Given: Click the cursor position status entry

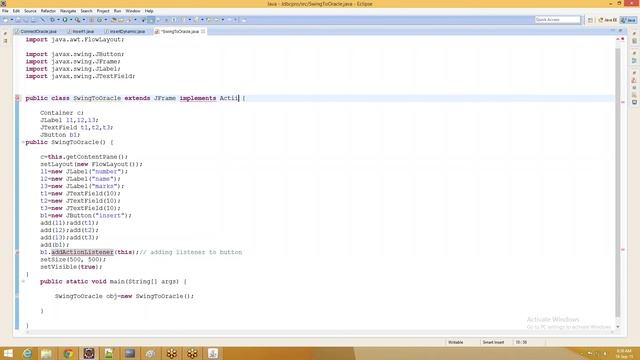Looking at the screenshot, I should point(521,342).
